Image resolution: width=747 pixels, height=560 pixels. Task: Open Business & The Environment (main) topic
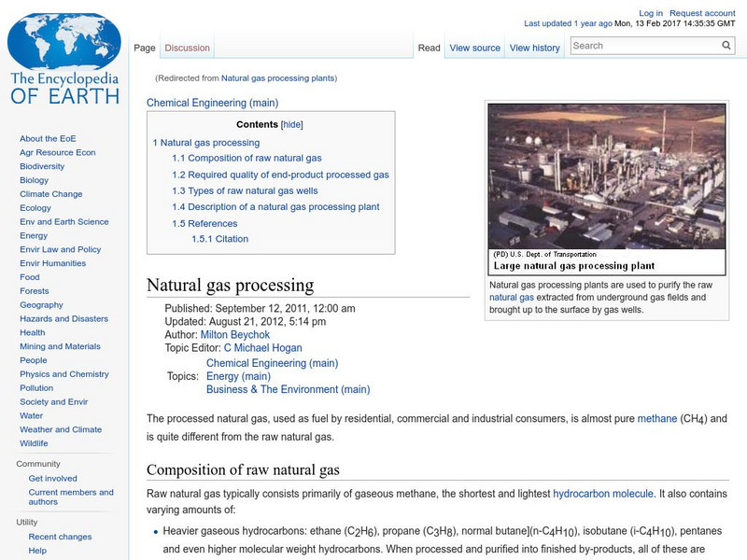point(289,389)
